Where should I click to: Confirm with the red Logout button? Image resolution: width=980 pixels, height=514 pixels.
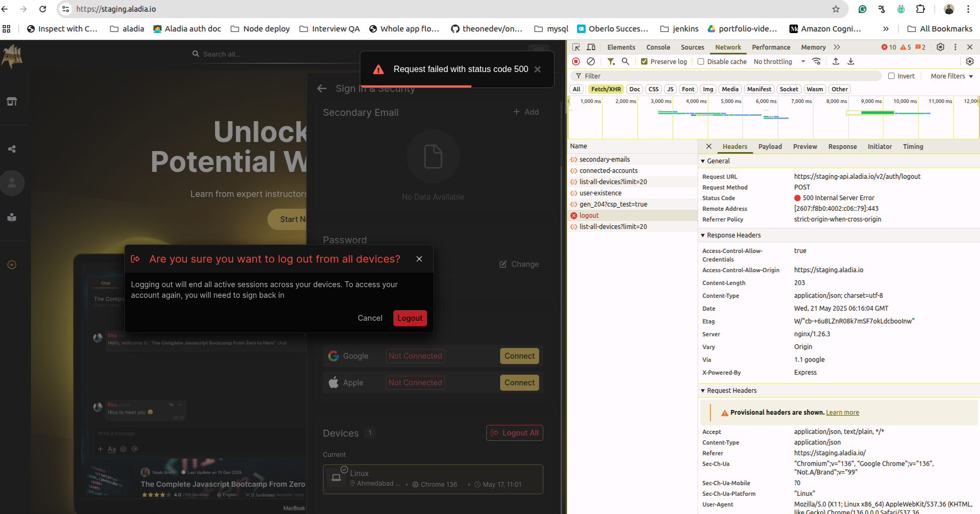(410, 318)
